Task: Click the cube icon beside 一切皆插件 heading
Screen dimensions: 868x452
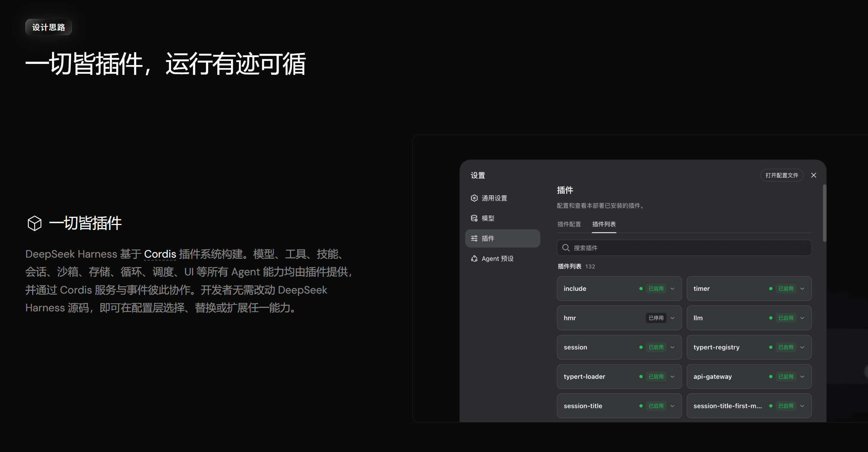Action: tap(34, 223)
